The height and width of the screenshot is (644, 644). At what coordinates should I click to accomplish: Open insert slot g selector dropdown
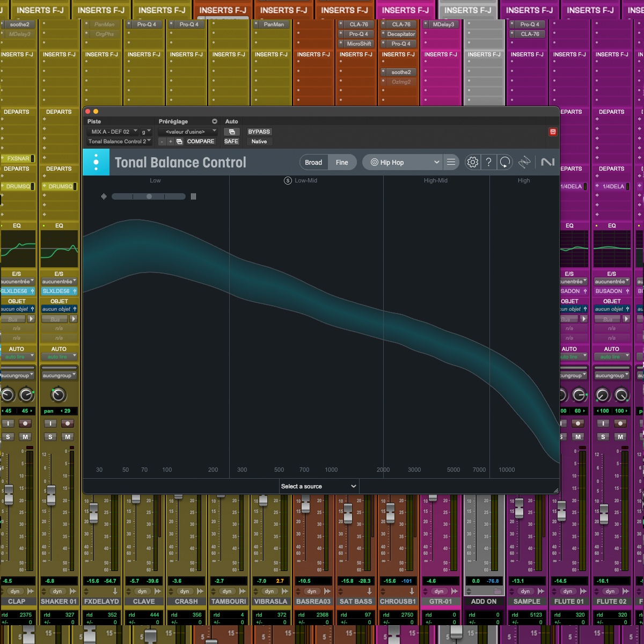point(146,131)
